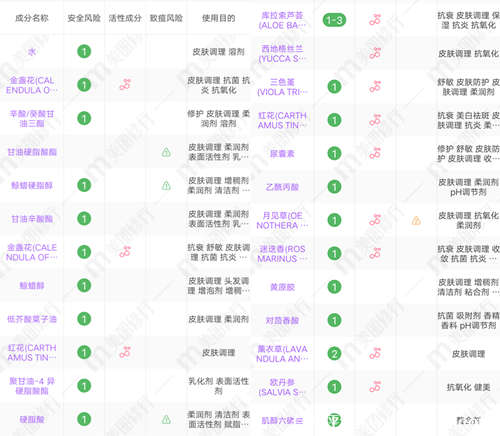Open the 低芥酸菜子油 ingredient link
This screenshot has height=436, width=500.
pos(32,319)
